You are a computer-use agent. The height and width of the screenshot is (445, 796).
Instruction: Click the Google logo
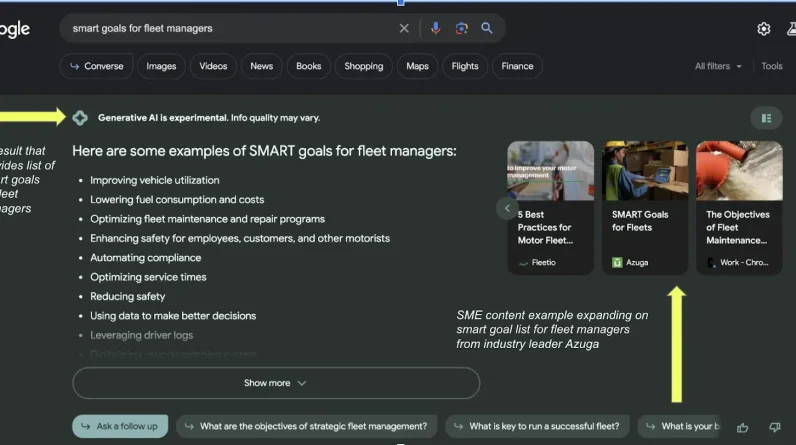coord(15,29)
